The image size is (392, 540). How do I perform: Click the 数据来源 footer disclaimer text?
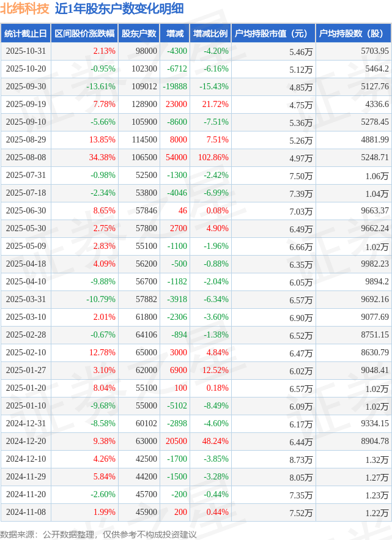(98, 534)
